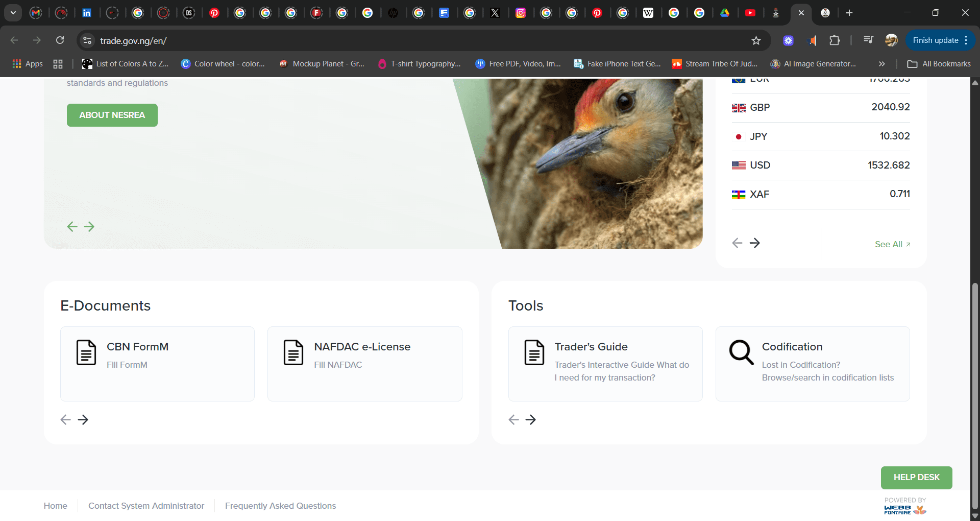Expand the tab search dropdown arrow
The height and width of the screenshot is (521, 980).
pos(13,13)
